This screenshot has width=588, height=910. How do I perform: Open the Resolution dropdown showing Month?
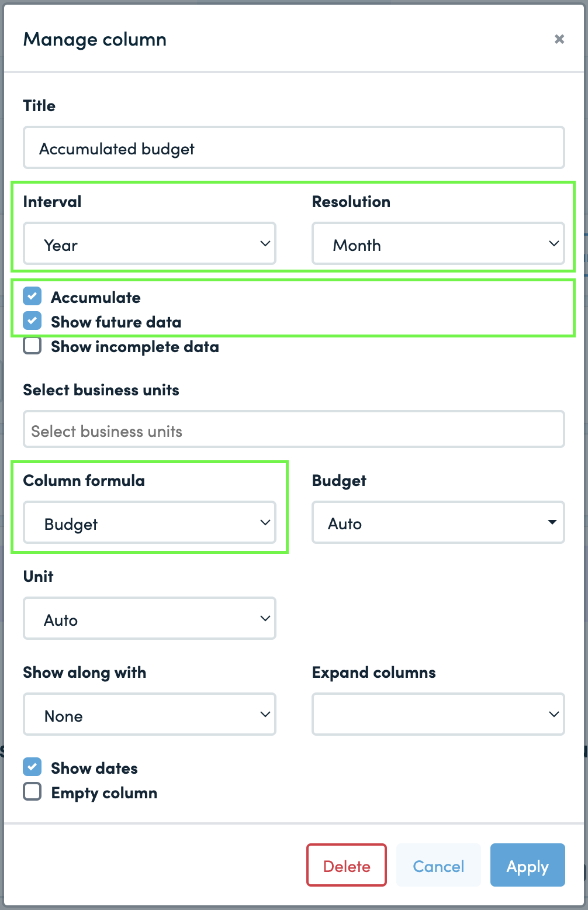click(438, 243)
